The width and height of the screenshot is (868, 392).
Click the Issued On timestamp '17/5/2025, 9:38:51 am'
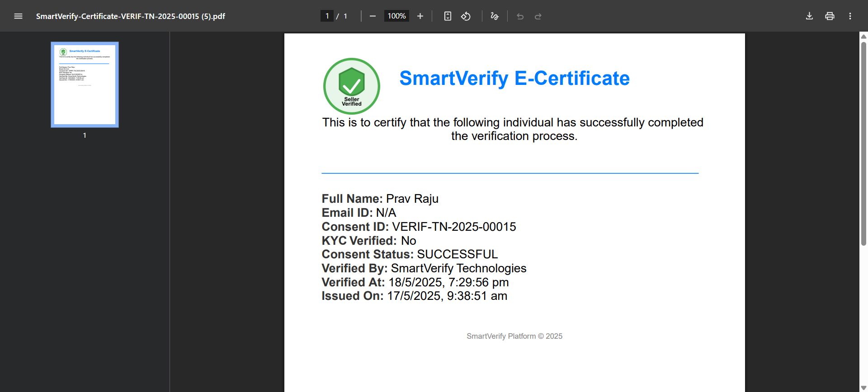point(447,296)
